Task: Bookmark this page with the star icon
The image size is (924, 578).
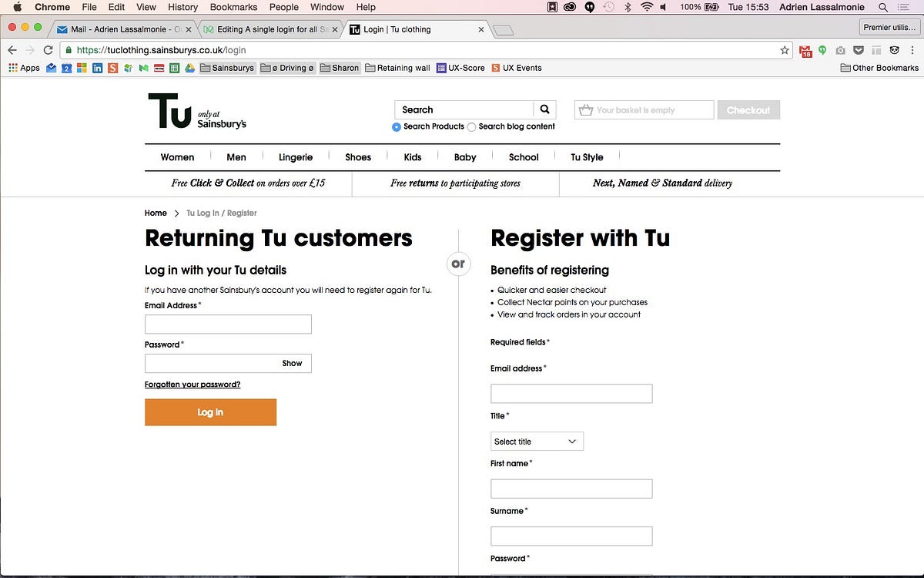Action: (x=785, y=50)
